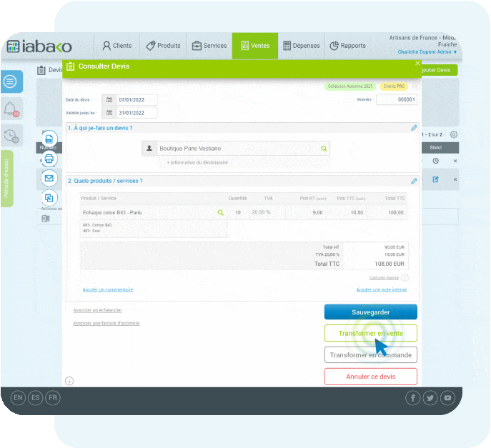
Task: Click the print quote icon
Action: coord(49,159)
